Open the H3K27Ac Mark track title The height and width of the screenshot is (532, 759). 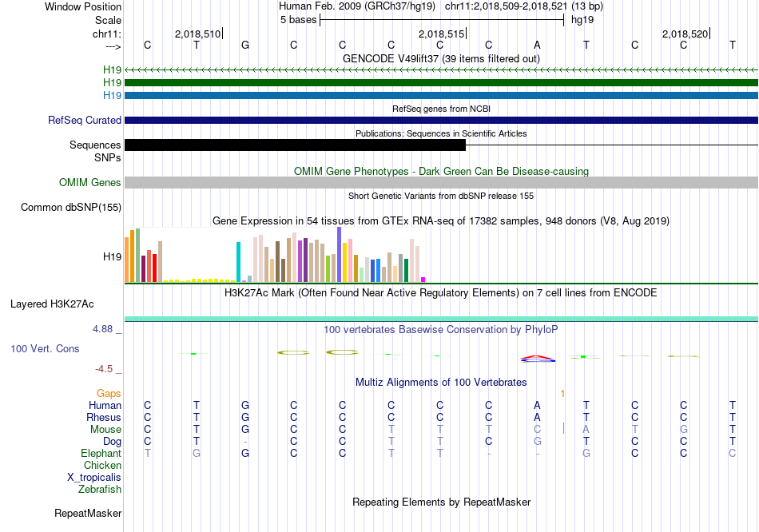(x=441, y=293)
